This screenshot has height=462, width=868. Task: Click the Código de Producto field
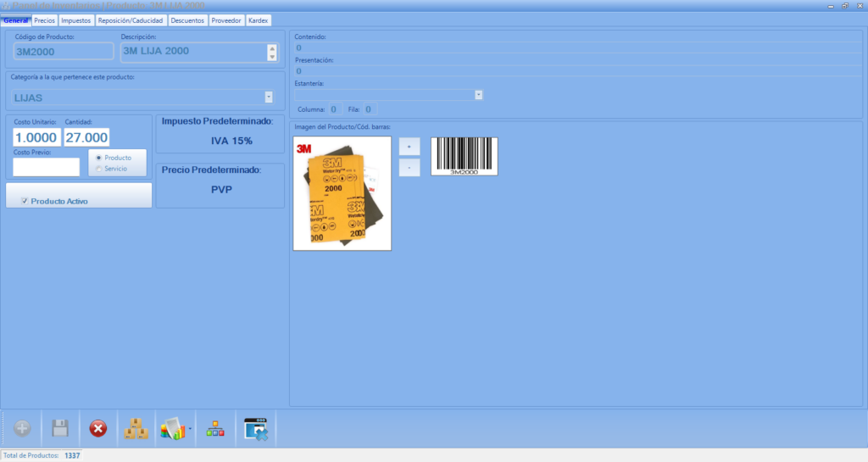pyautogui.click(x=64, y=52)
